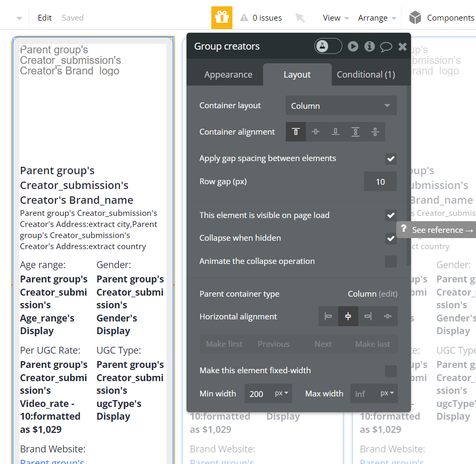Select the Brand_name text element in first card
Image resolution: width=476 pixels, height=464 pixels.
click(x=77, y=185)
